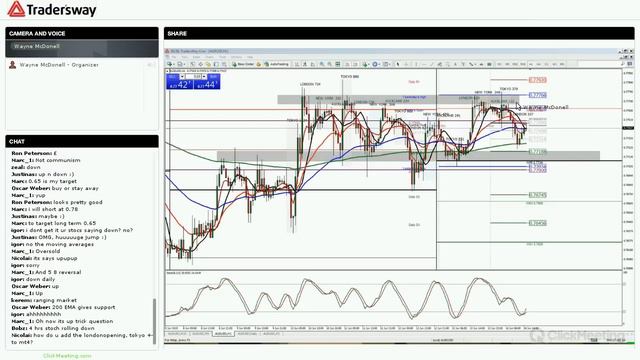Toggle the Data Window toolbar icon
This screenshot has height=360, width=640.
click(201, 64)
